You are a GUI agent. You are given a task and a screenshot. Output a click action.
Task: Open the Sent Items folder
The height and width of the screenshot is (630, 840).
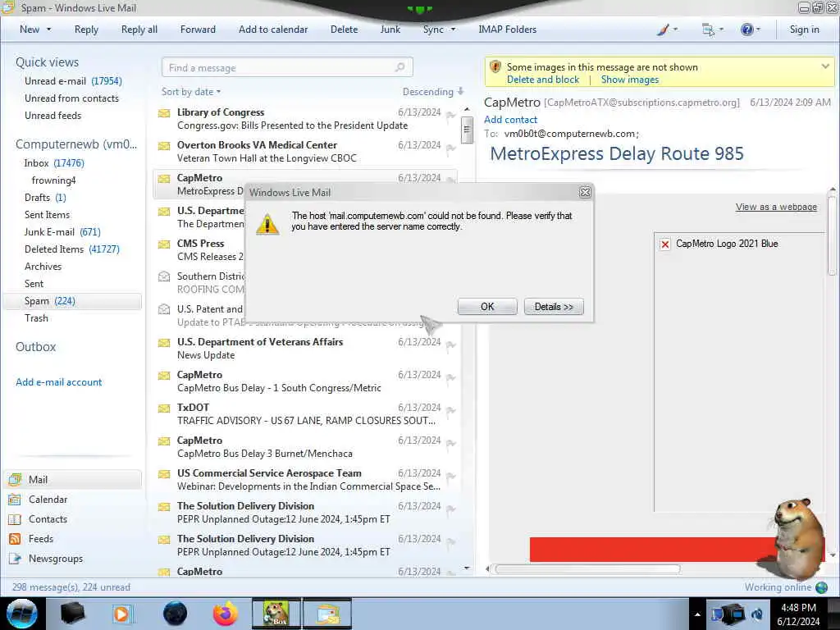(x=47, y=214)
